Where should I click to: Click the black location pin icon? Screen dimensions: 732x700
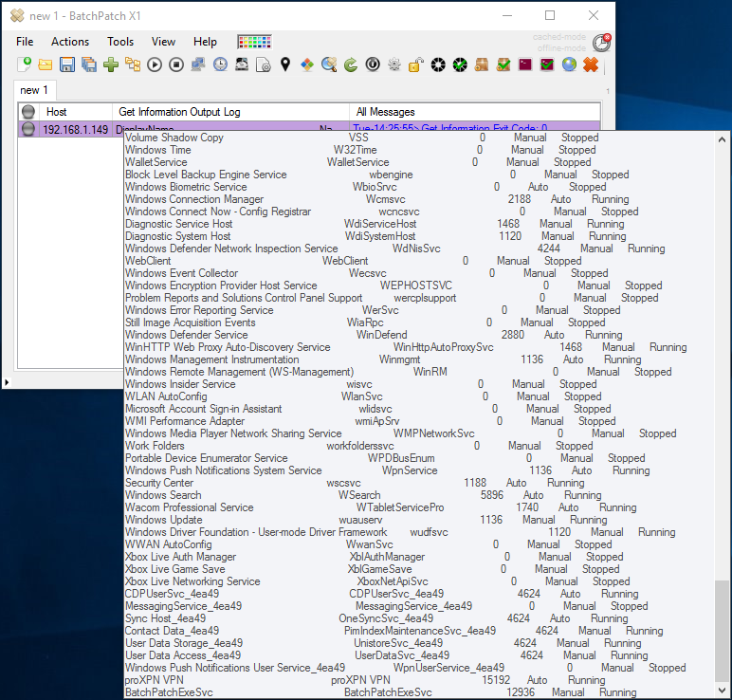[285, 64]
